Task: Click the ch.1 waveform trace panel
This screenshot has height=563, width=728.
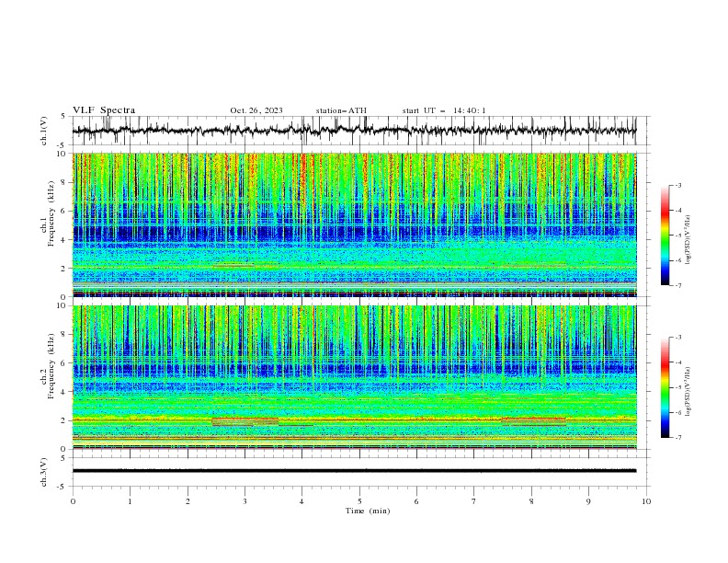Action: point(359,131)
